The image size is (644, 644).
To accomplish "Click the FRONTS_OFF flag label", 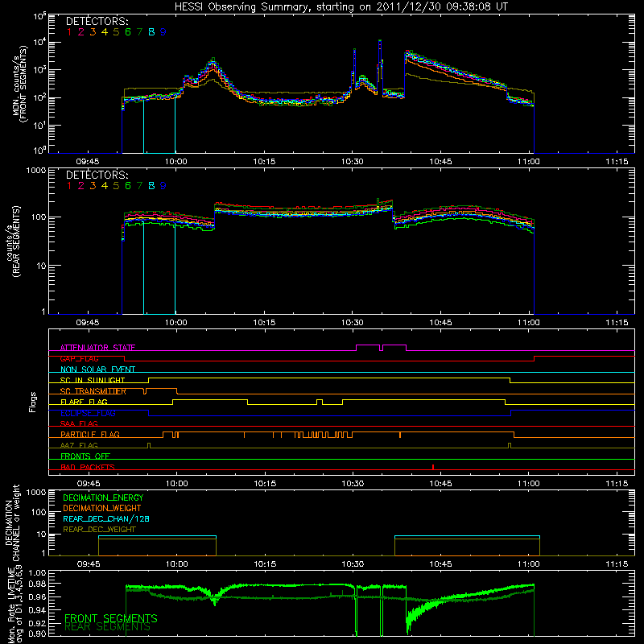I will click(x=85, y=456).
